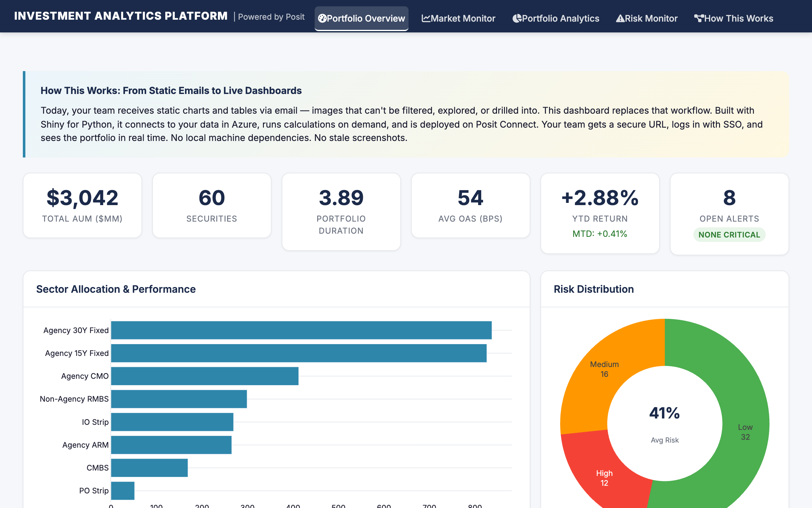Click the Agency ARM axis label

pyautogui.click(x=86, y=445)
